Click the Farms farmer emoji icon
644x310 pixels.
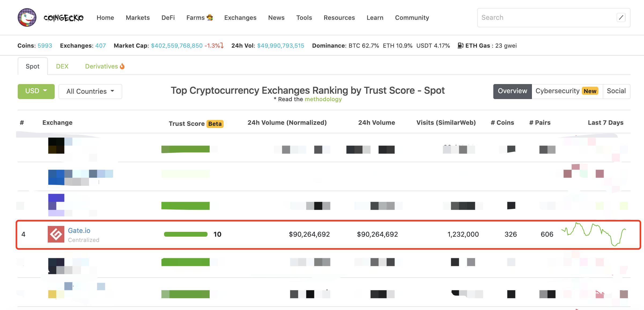click(210, 18)
